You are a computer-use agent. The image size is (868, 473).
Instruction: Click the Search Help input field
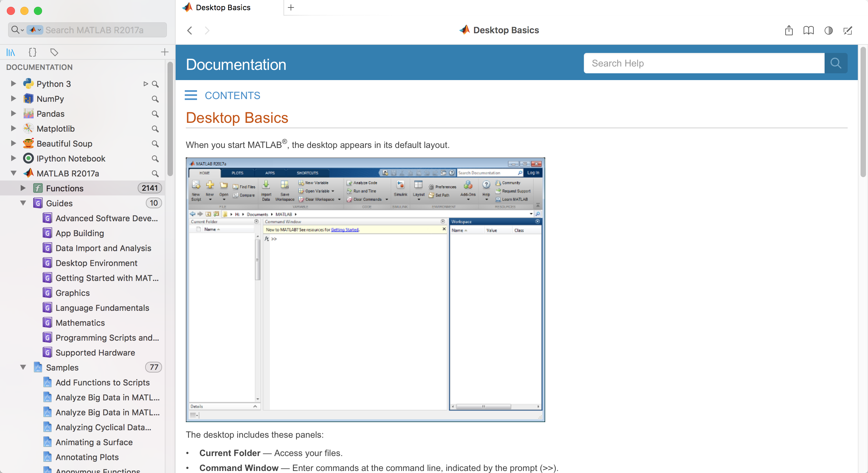coord(704,63)
